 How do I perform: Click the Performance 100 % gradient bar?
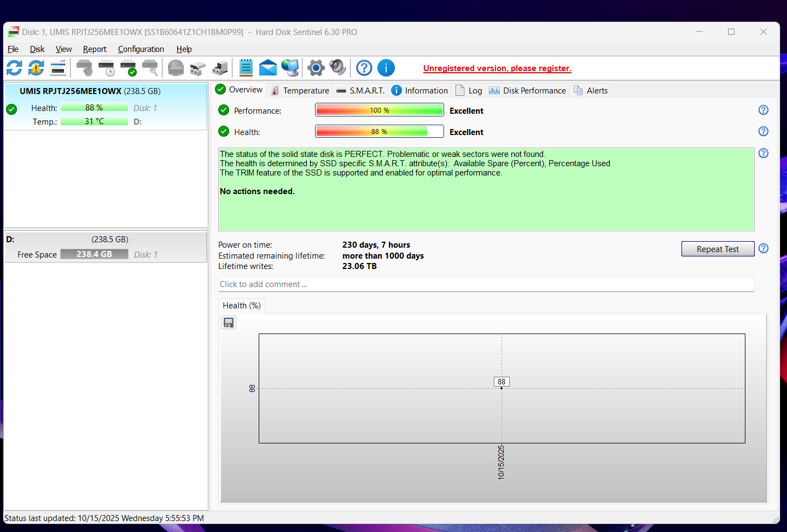[380, 110]
